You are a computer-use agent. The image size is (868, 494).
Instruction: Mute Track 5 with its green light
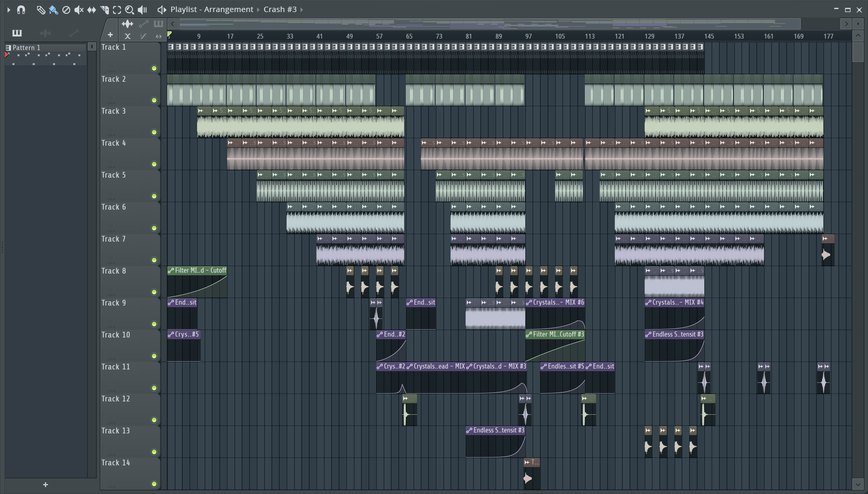(154, 196)
